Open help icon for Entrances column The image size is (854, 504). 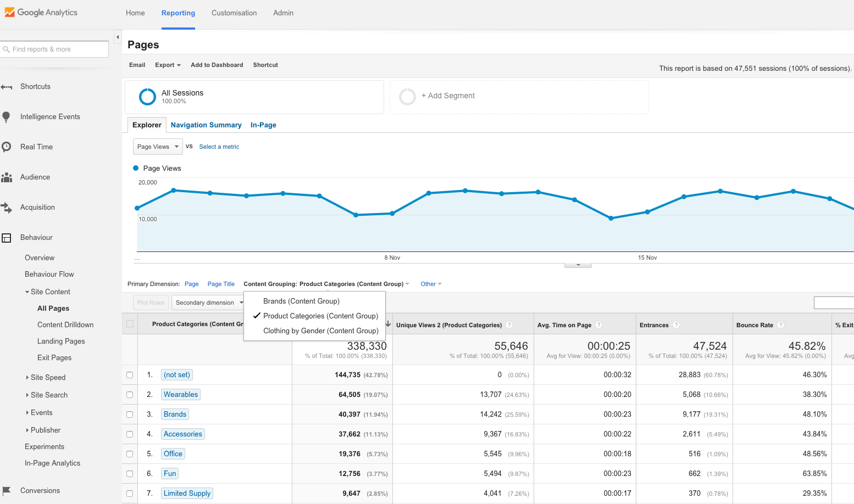676,325
